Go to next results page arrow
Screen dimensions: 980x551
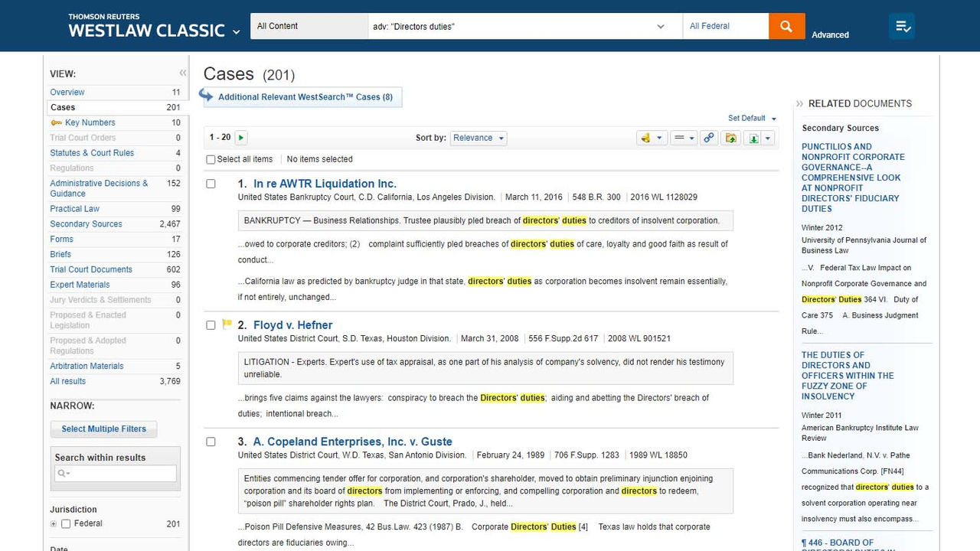coord(241,138)
